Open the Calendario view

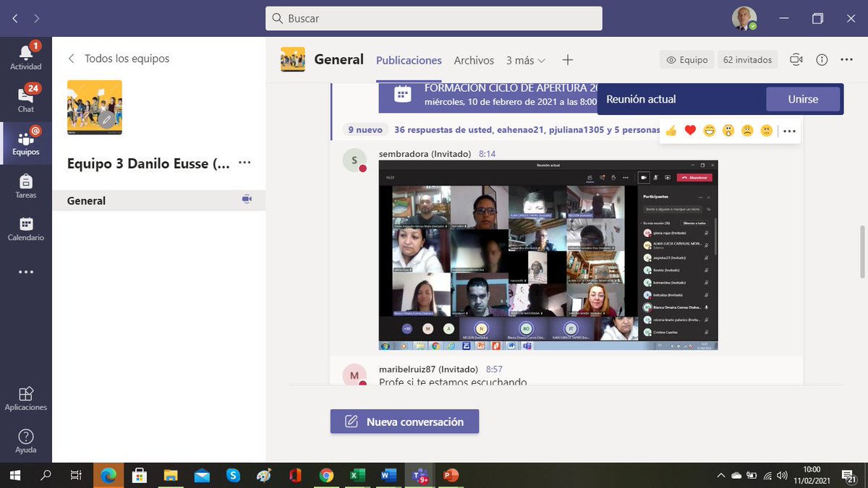26,228
